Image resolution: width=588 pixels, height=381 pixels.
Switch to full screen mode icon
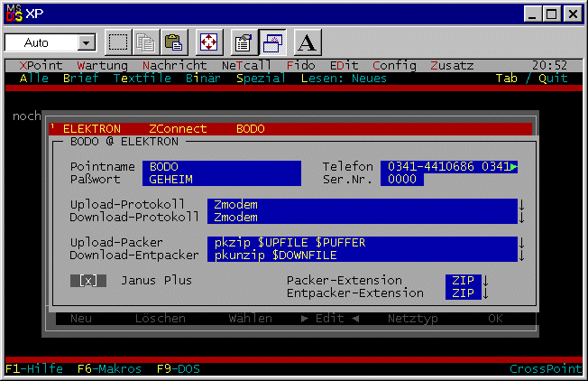coord(208,42)
